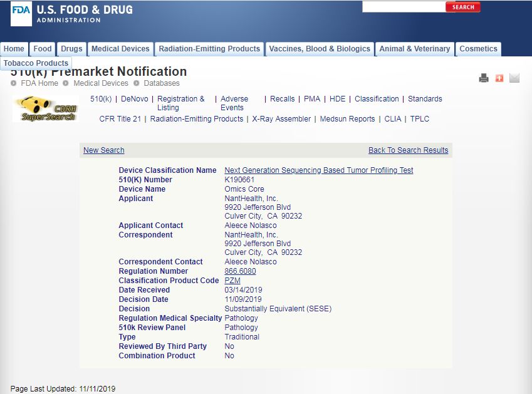Viewport: 532px width, 394px height.
Task: Open the Medical Devices tab
Action: point(120,49)
